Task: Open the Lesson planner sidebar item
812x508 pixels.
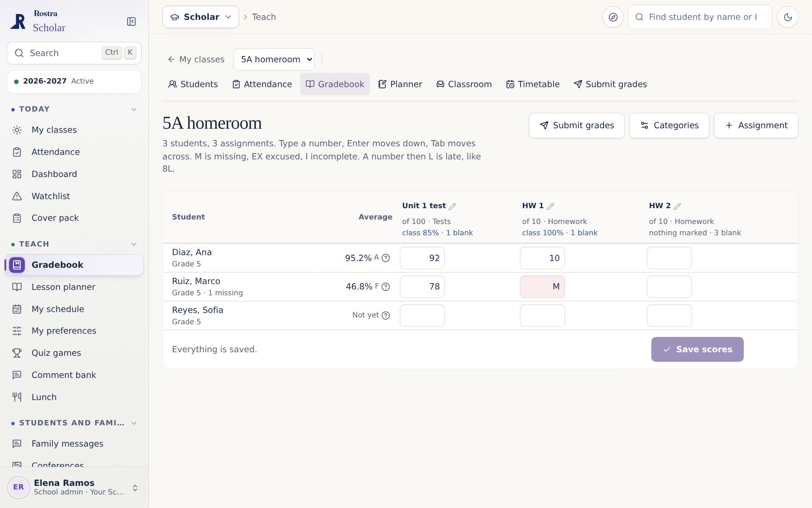Action: (x=74, y=287)
